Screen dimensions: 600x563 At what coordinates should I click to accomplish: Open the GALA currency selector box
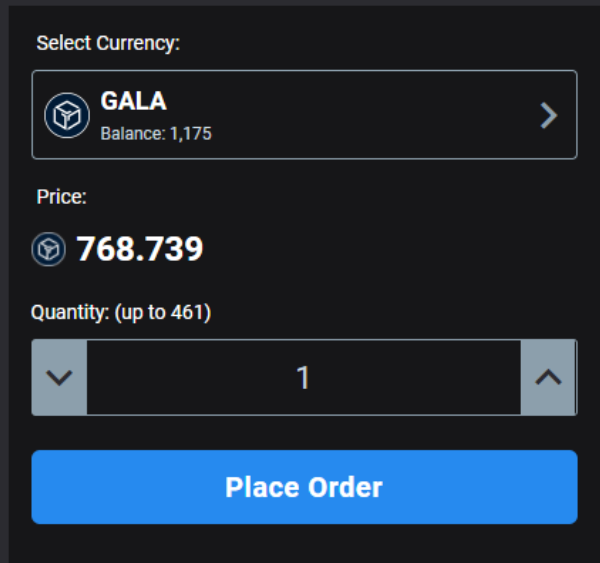coord(305,114)
